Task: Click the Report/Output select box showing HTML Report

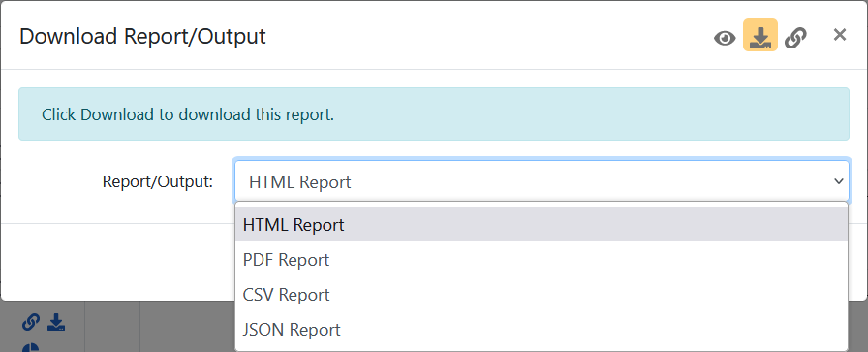Action: 542,181
